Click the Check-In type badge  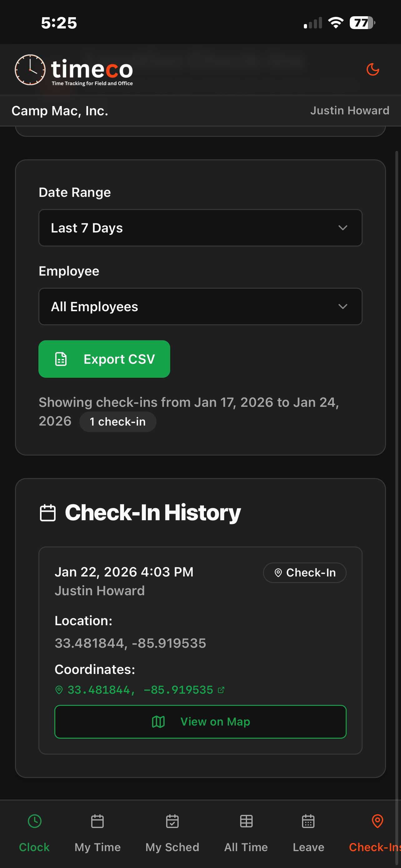[x=304, y=572]
